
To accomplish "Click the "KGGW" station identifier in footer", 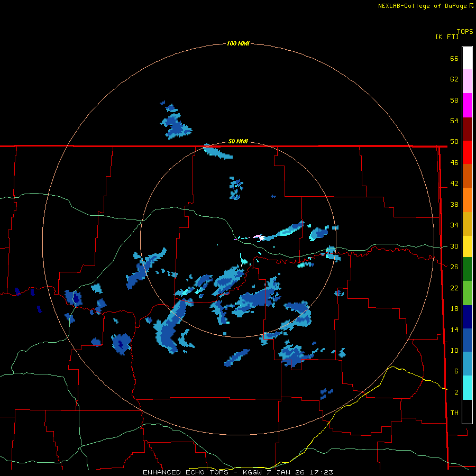I will 253,472.
